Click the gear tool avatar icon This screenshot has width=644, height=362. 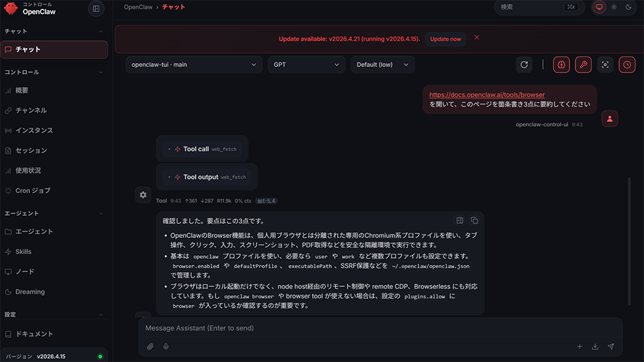click(x=143, y=195)
